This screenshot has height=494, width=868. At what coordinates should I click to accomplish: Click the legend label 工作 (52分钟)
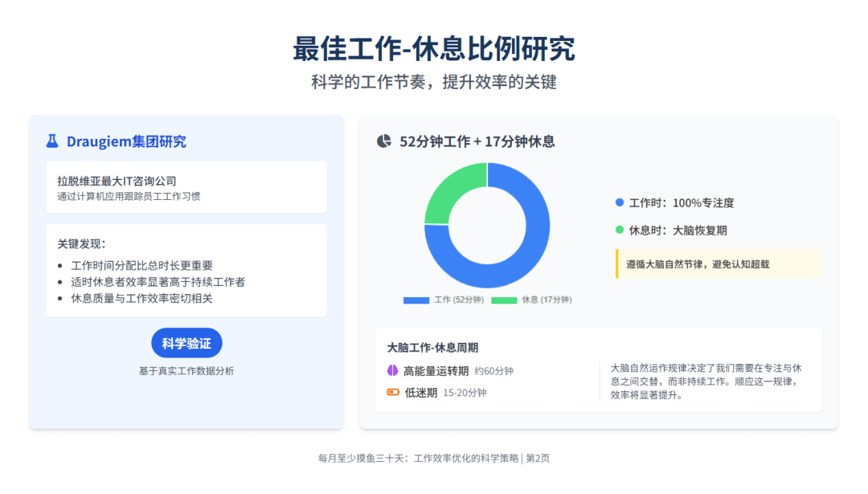pyautogui.click(x=459, y=300)
